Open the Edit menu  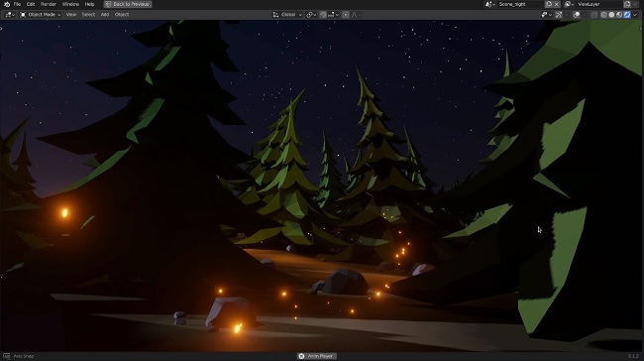(31, 4)
